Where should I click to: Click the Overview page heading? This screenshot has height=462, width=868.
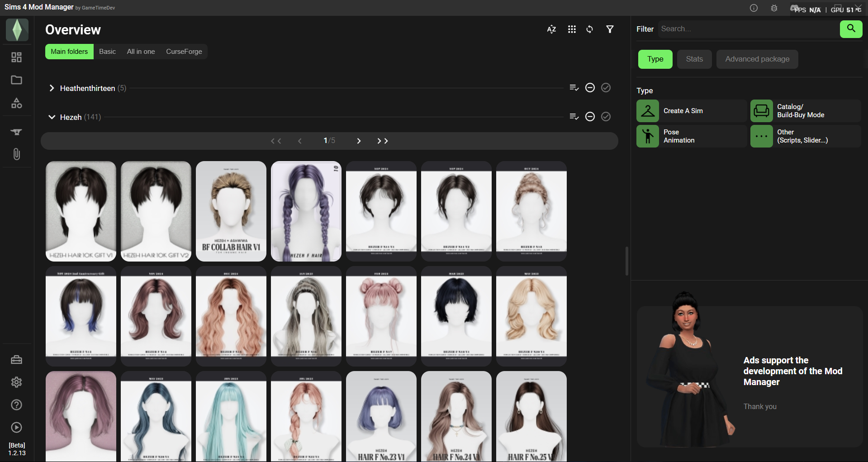[x=73, y=30]
